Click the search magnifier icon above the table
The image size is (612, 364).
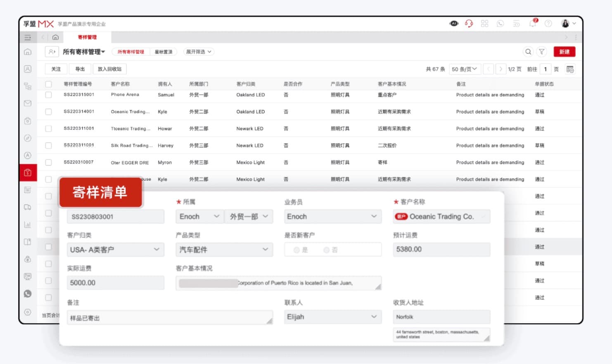528,52
